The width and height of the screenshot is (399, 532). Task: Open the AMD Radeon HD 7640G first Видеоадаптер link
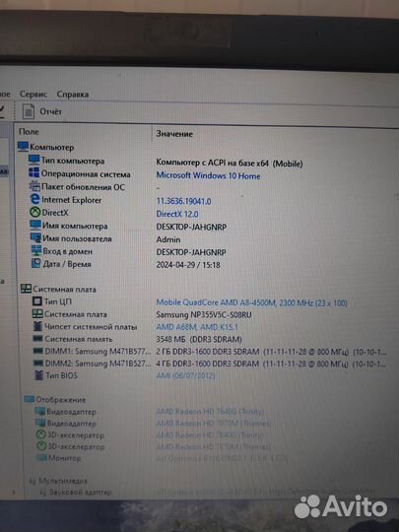pos(210,412)
